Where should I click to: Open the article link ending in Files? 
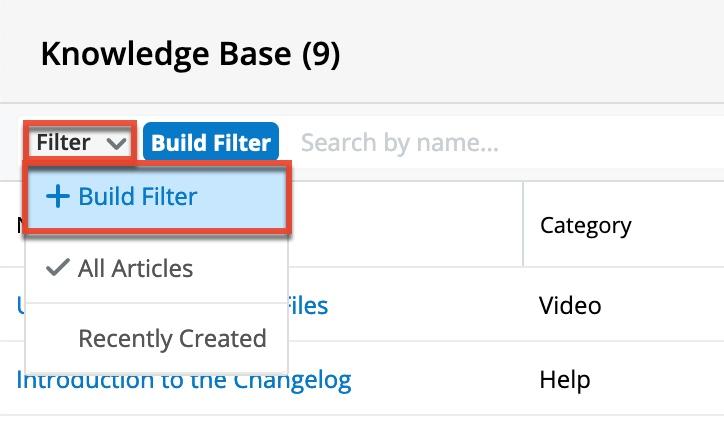point(308,305)
